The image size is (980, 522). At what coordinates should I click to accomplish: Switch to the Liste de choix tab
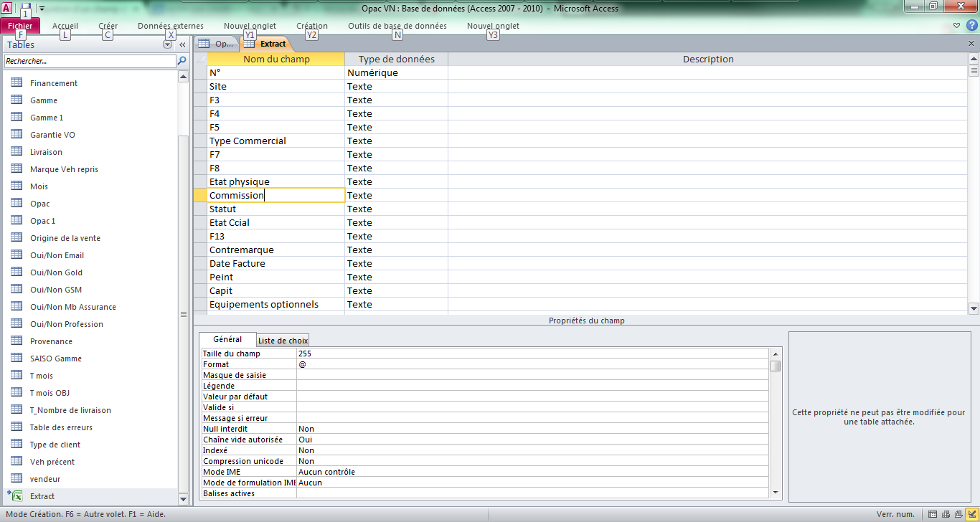(x=283, y=341)
